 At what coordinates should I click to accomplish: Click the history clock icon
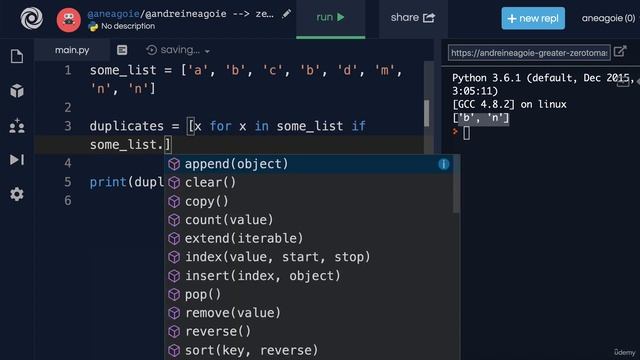tap(151, 50)
